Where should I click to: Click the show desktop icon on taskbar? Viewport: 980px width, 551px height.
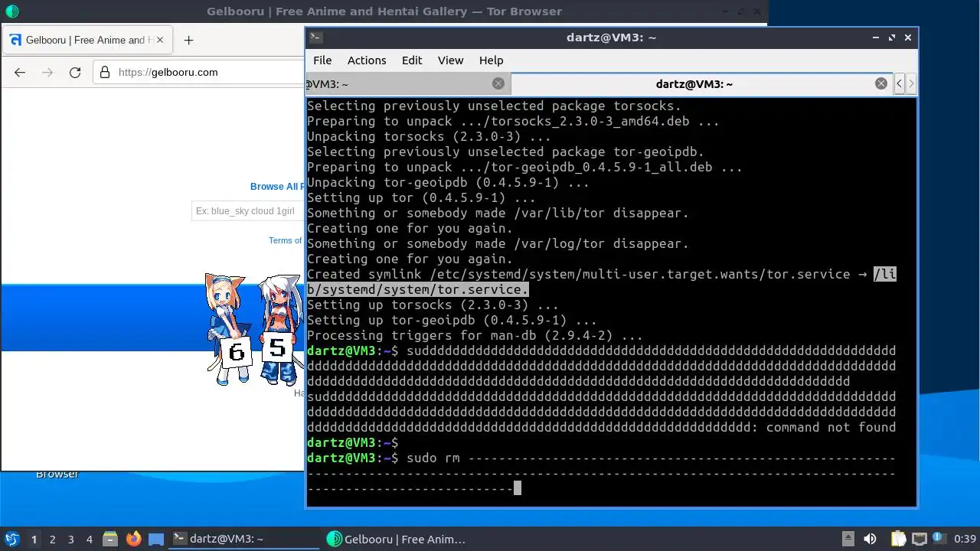(156, 540)
